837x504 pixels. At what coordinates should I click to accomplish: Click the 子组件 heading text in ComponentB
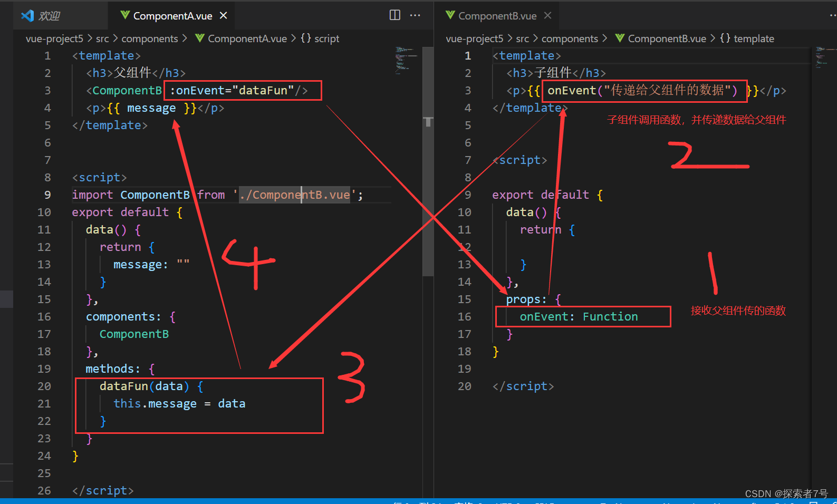tap(553, 73)
